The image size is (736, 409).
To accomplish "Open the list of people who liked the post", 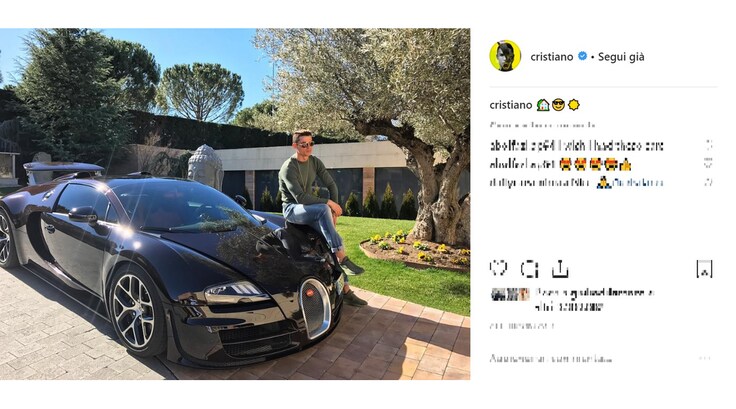I will 594,300.
